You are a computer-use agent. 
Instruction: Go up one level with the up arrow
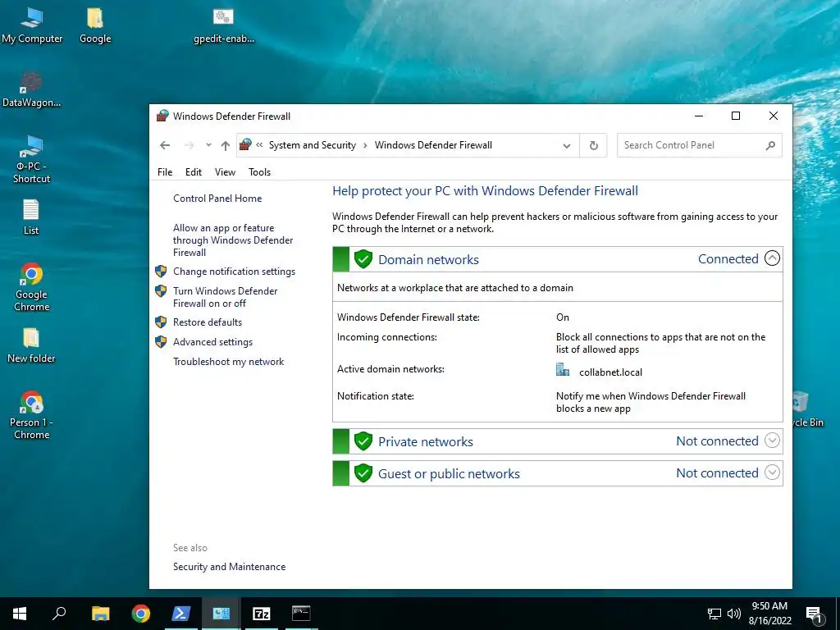(x=226, y=145)
